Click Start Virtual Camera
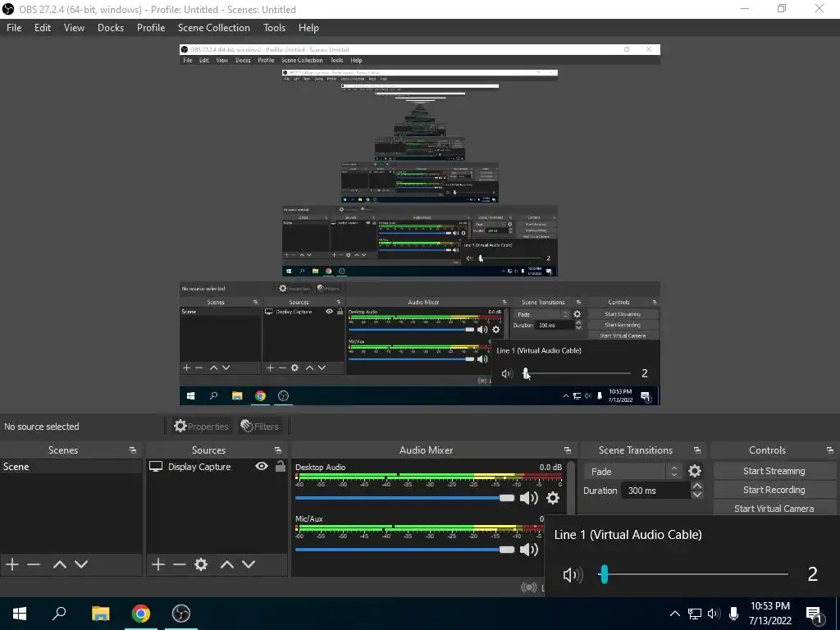 [x=774, y=509]
